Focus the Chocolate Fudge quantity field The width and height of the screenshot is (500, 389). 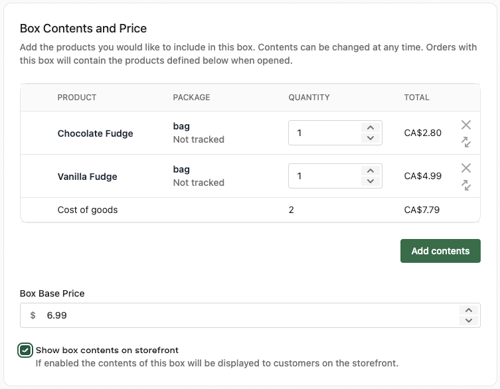click(325, 133)
